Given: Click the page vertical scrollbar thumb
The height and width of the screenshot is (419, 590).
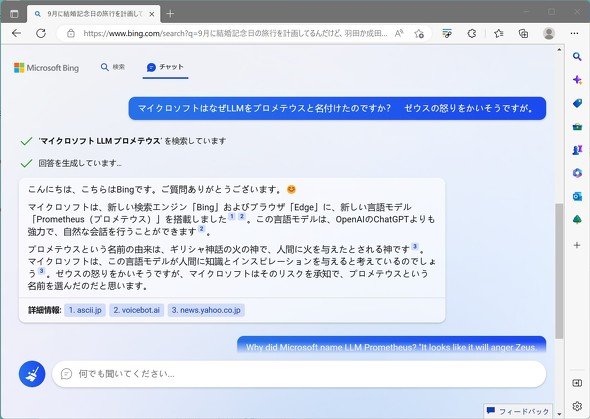Looking at the screenshot, I should point(560,271).
